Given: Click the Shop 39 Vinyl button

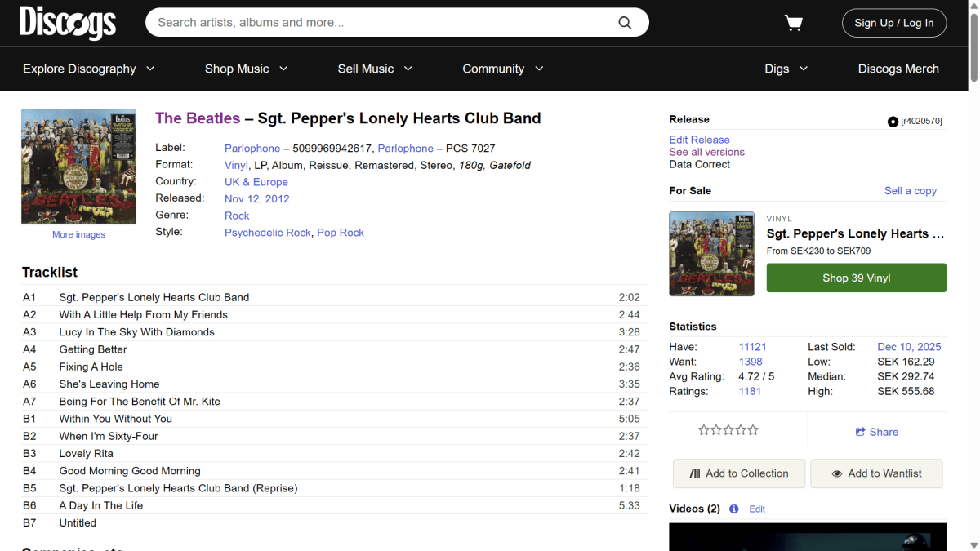Looking at the screenshot, I should (x=857, y=278).
